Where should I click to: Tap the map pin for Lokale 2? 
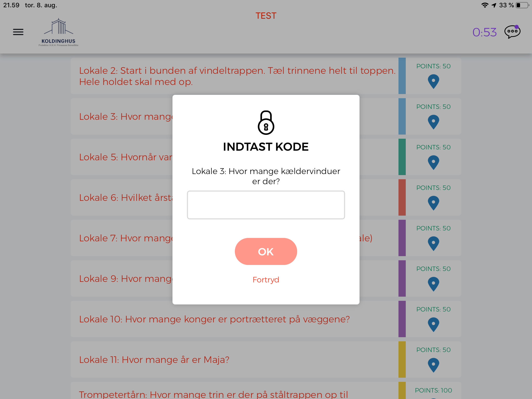[433, 82]
